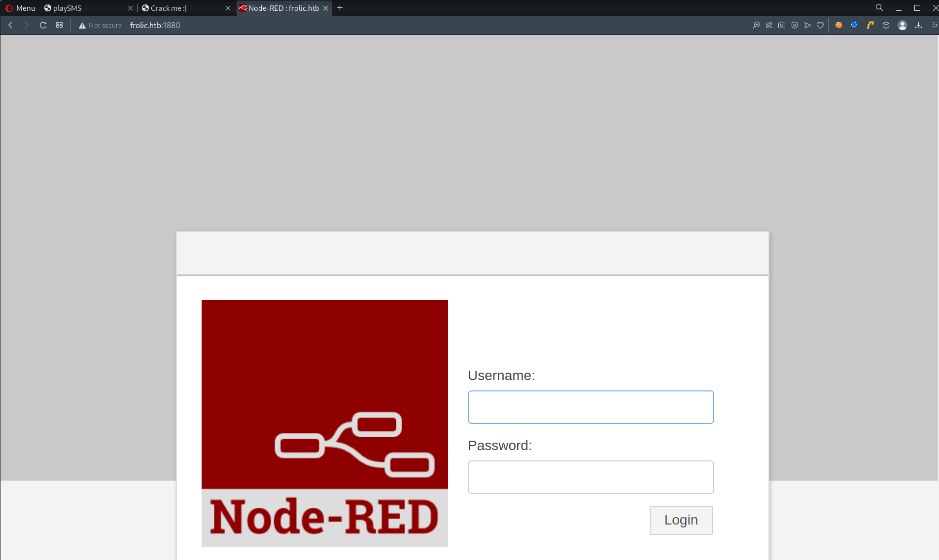This screenshot has width=939, height=560.
Task: Click the Node-RED logo image
Action: click(325, 423)
